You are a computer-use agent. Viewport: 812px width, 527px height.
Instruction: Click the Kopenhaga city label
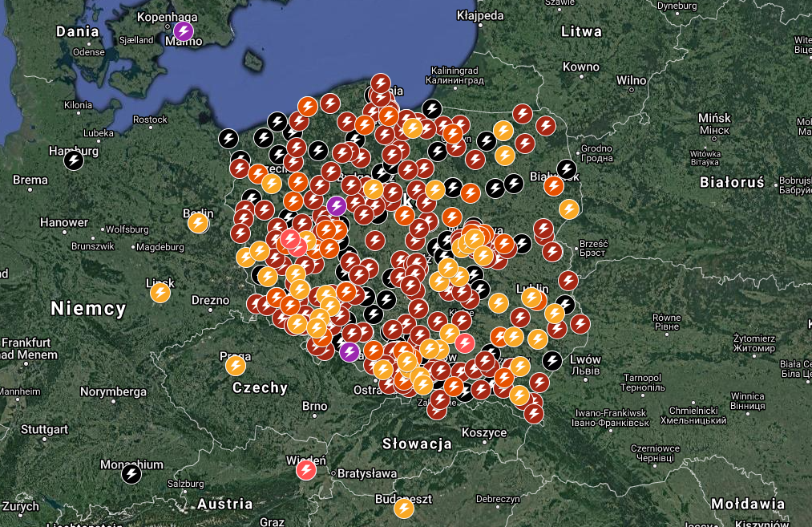pyautogui.click(x=167, y=17)
